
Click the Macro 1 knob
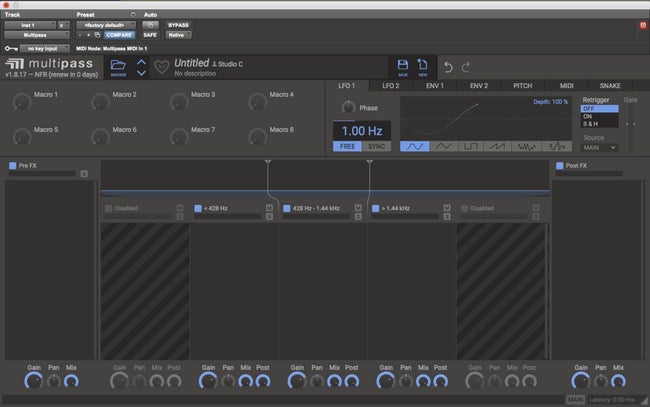coord(22,102)
